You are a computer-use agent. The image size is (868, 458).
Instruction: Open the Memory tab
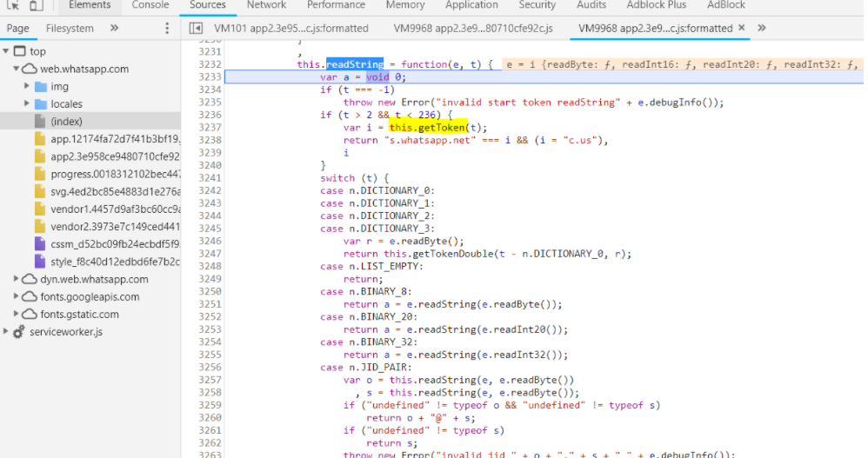[405, 5]
